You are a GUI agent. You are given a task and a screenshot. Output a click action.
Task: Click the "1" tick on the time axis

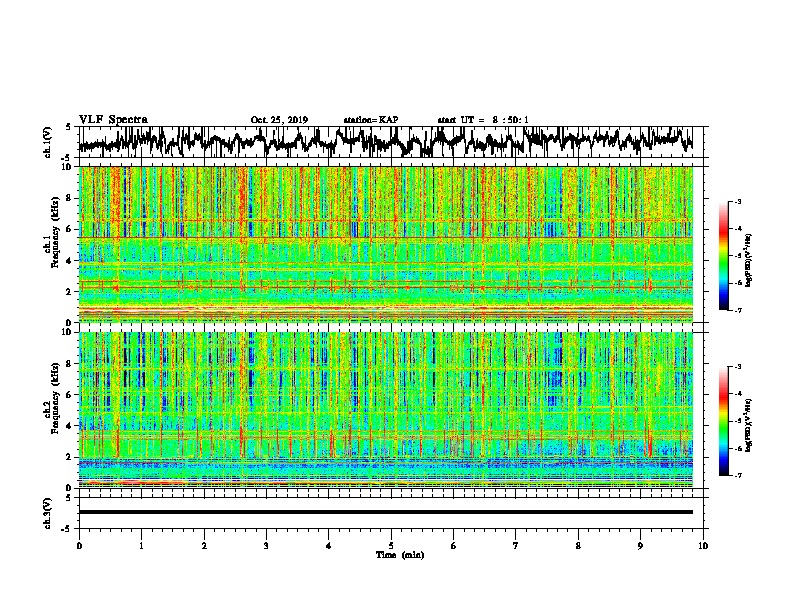pyautogui.click(x=141, y=546)
